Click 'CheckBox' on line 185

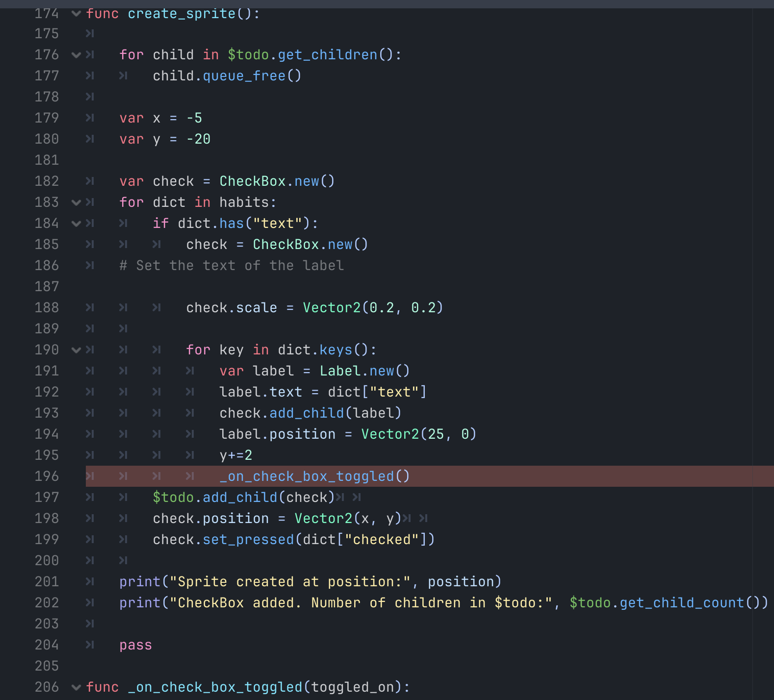point(286,244)
